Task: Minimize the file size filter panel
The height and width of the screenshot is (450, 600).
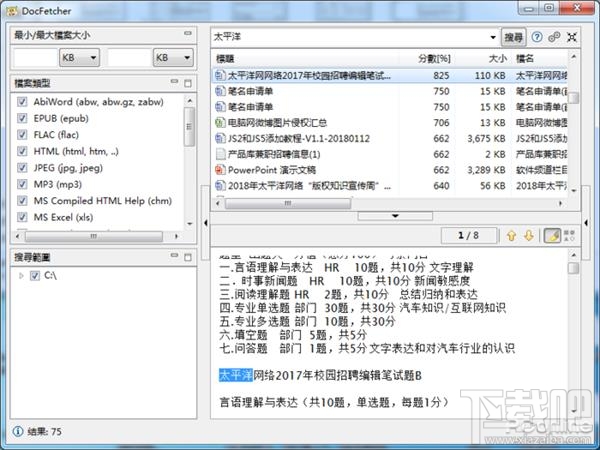Action: pos(188,33)
